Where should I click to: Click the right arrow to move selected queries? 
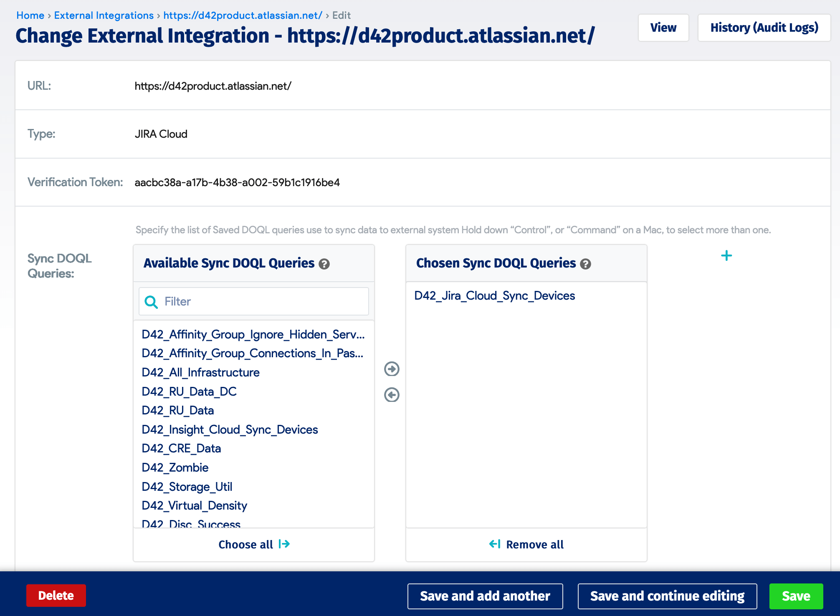(x=391, y=369)
